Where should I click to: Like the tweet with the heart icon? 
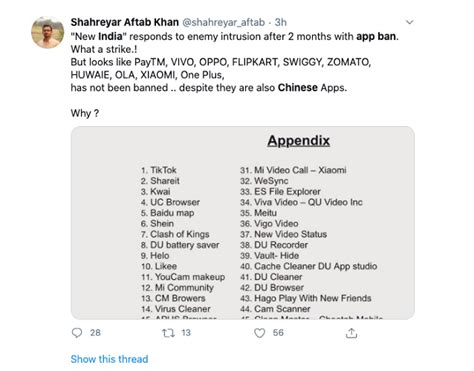click(260, 333)
